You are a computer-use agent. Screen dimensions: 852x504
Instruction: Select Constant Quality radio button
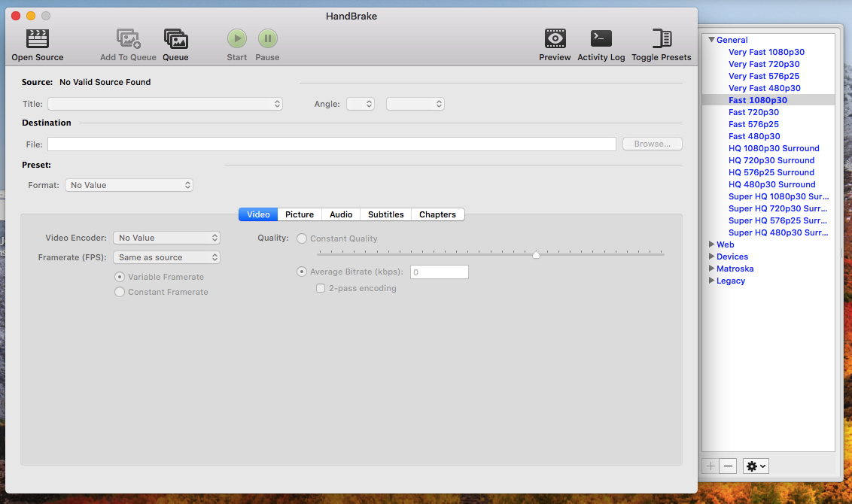point(302,238)
